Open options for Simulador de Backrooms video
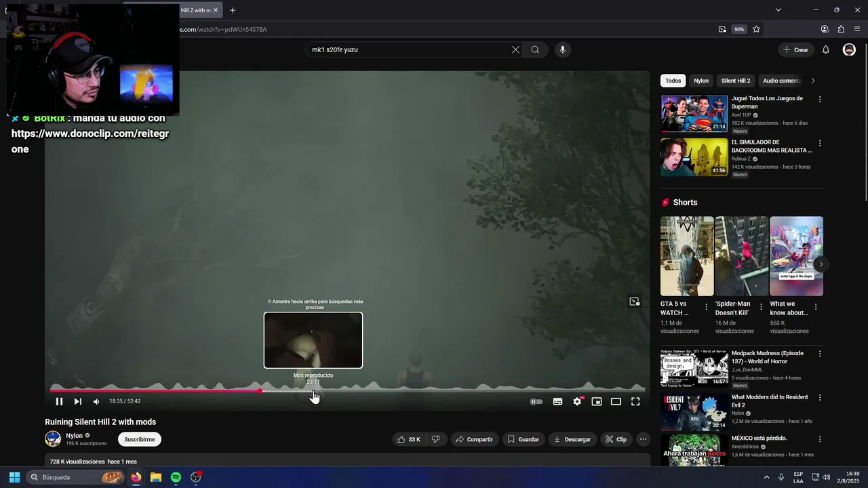Viewport: 868px width, 488px height. coord(820,143)
